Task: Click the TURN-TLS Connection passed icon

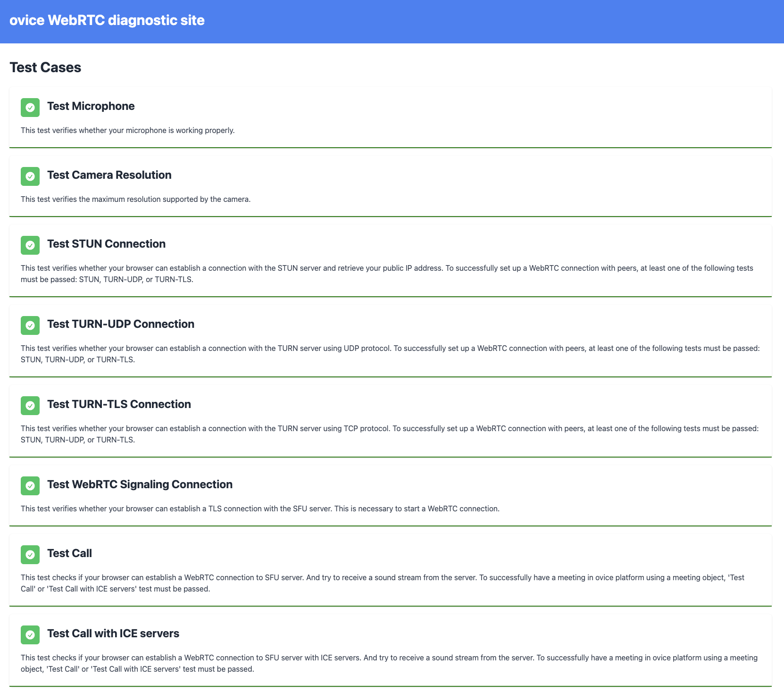Action: pos(30,406)
